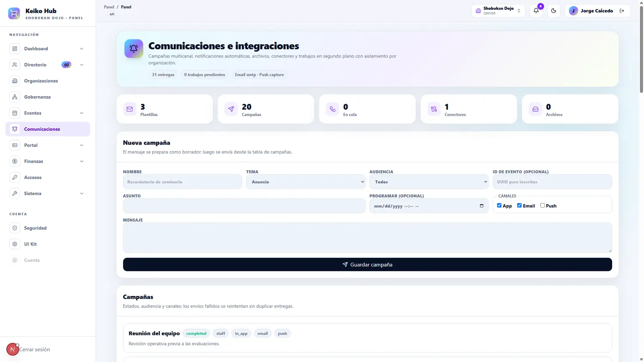The width and height of the screenshot is (644, 362).
Task: Open Seguridad under Cuenta
Action: [48, 228]
